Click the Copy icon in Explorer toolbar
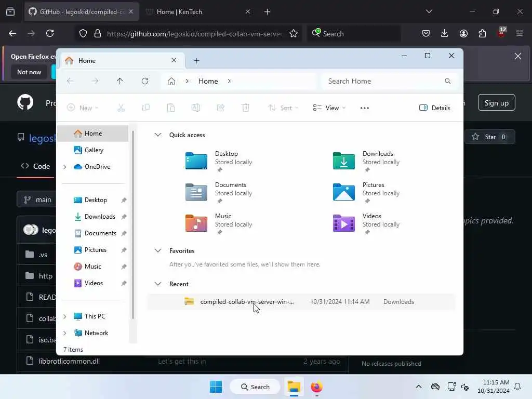532x399 pixels. click(x=146, y=108)
